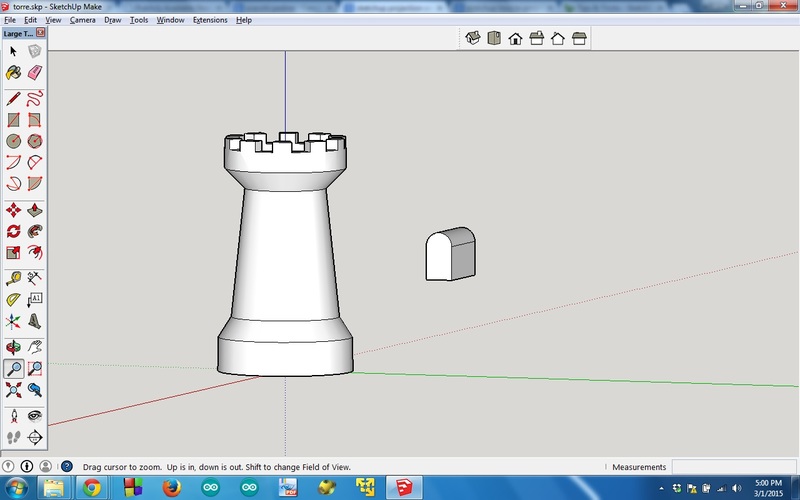Click the Make Component tool
800x500 pixels.
[x=34, y=51]
